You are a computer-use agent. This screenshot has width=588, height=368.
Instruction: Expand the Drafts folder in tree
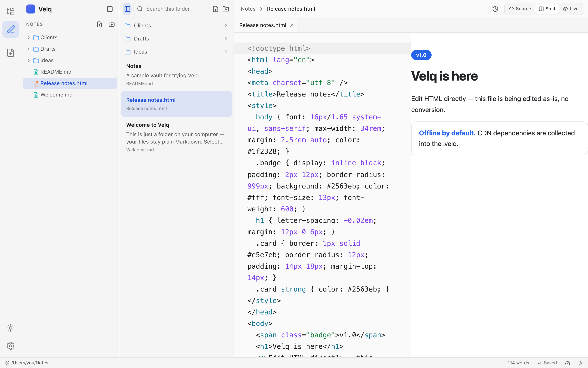click(x=28, y=49)
